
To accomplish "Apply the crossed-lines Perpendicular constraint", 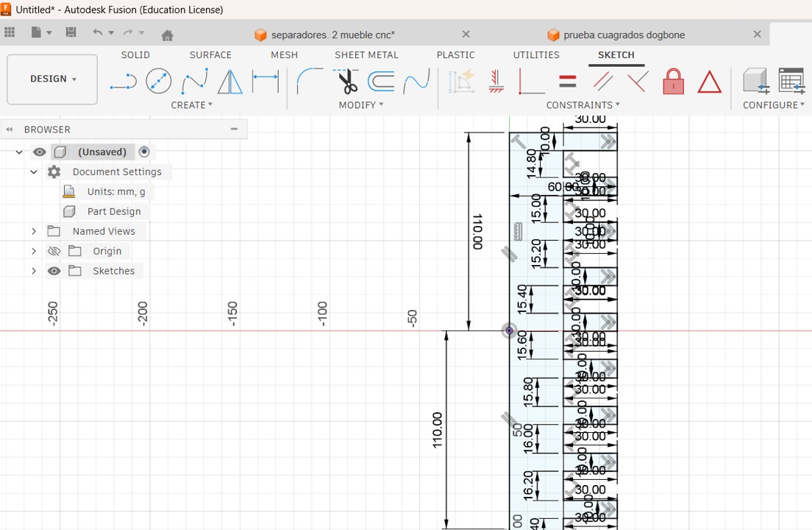I will 638,81.
